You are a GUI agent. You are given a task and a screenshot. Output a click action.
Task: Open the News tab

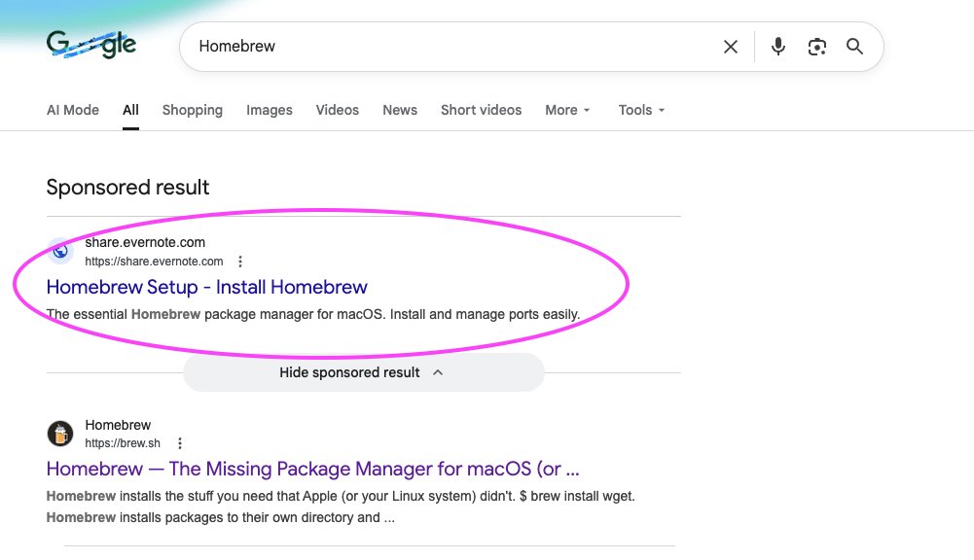(x=400, y=110)
